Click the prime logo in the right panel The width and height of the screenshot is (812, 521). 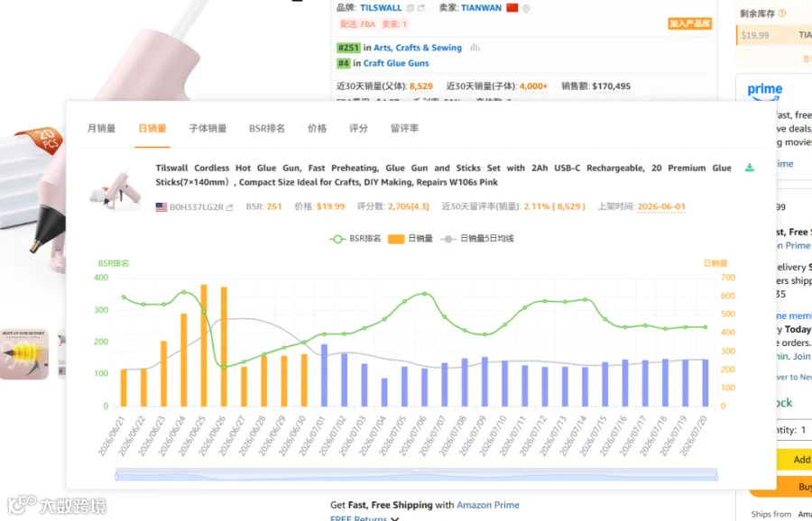point(764,91)
